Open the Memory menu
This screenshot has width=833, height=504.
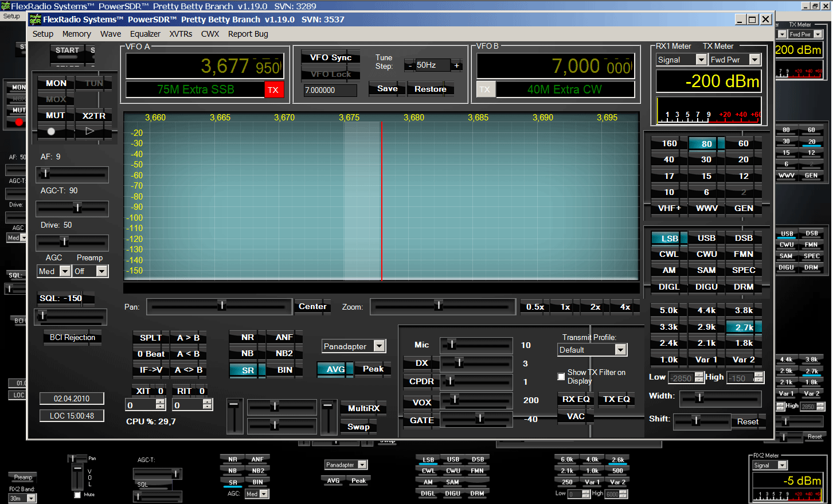point(76,34)
